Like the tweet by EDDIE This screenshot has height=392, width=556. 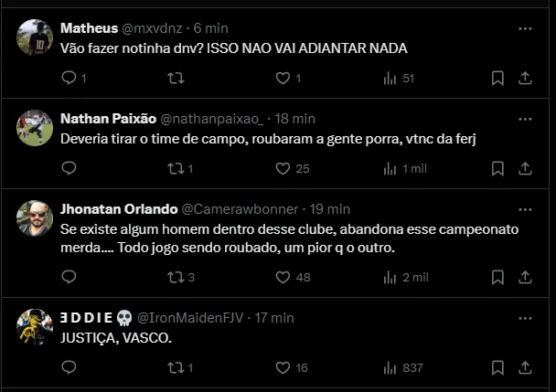click(x=283, y=367)
